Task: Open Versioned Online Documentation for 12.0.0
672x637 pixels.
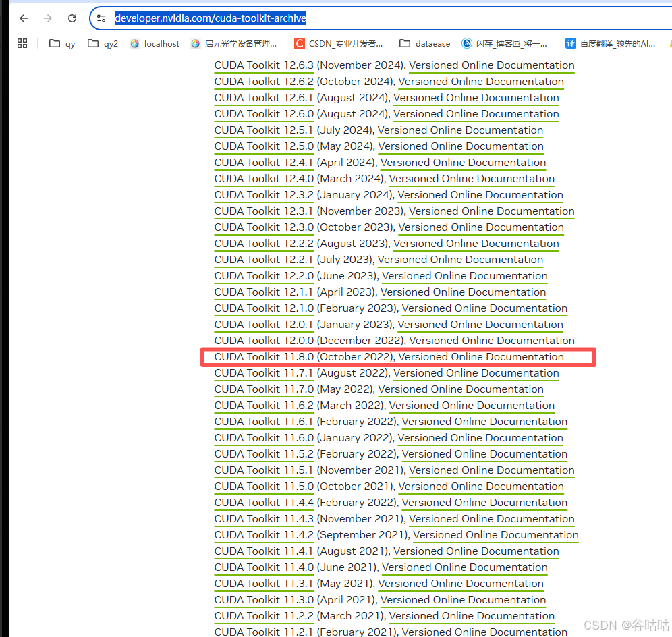Action: (492, 341)
